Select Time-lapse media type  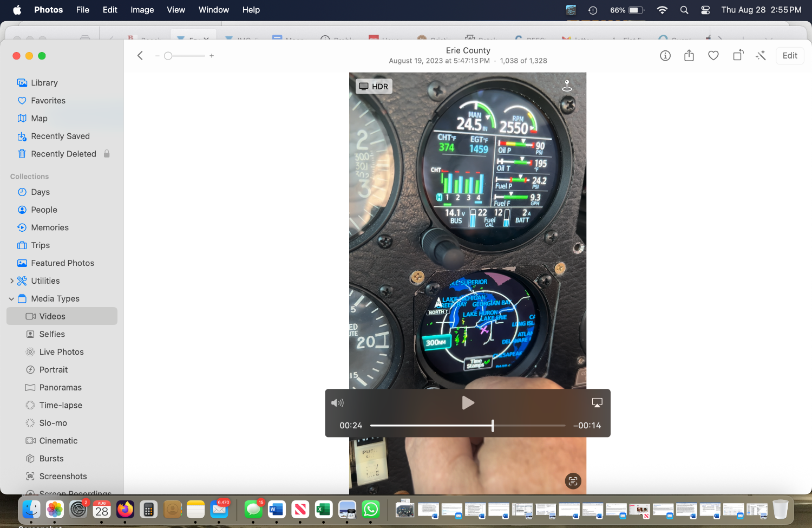tap(62, 405)
